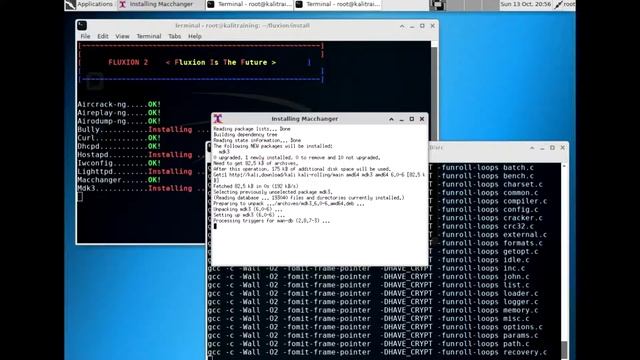
Task: Click the workspace switcher in top panel
Action: coord(464,5)
